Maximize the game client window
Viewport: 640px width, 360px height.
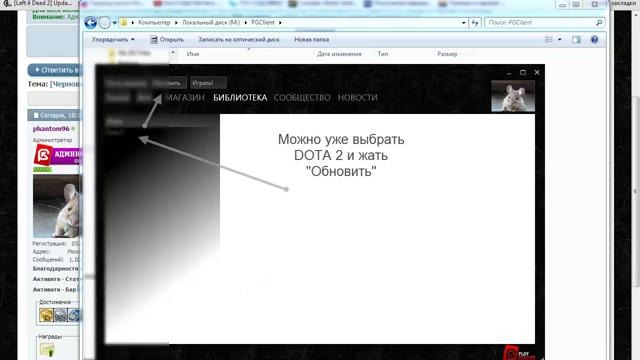(523, 73)
